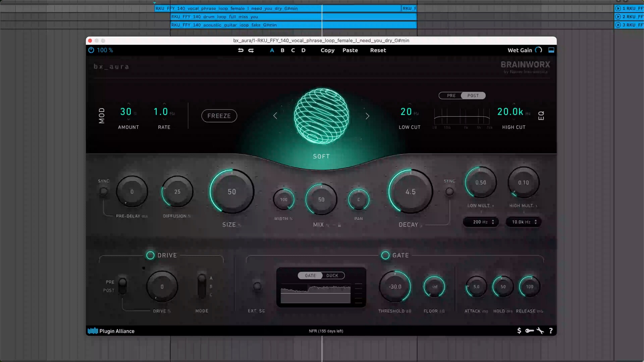Viewport: 644px width, 362px height.
Task: Click the DECAY knob set to 4.5
Action: 411,192
